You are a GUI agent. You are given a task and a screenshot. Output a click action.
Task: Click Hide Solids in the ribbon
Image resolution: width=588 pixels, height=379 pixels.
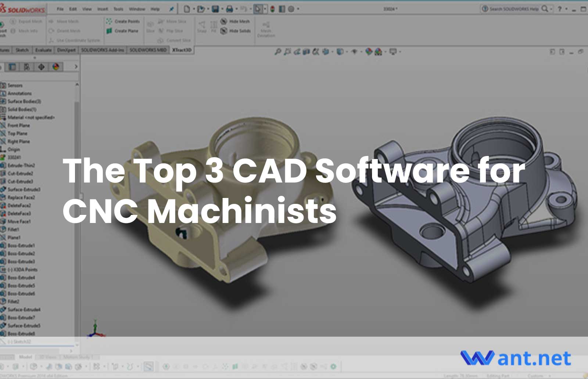236,31
